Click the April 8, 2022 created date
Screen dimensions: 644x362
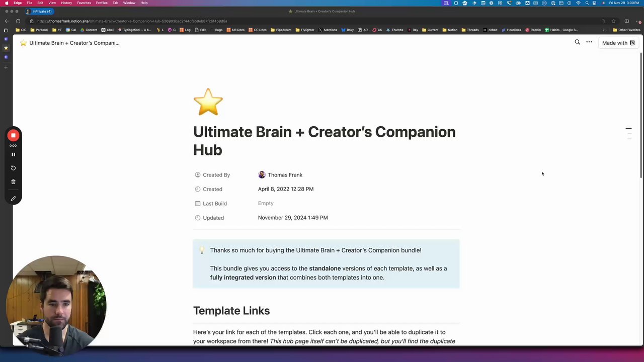pyautogui.click(x=286, y=189)
